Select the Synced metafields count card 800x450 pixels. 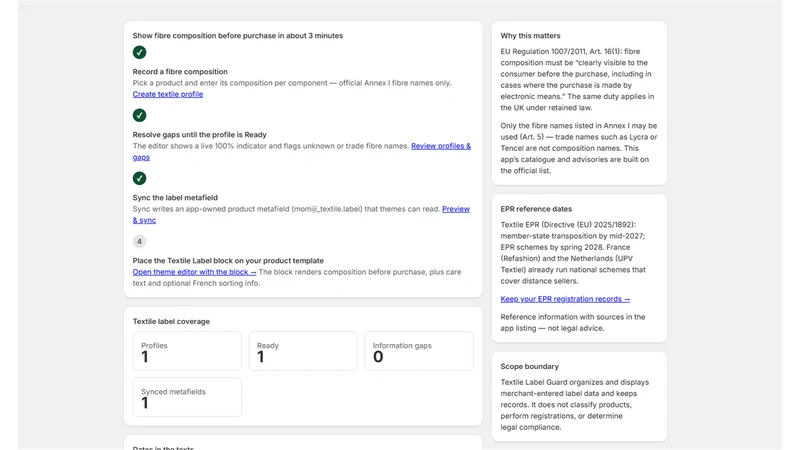(x=187, y=397)
